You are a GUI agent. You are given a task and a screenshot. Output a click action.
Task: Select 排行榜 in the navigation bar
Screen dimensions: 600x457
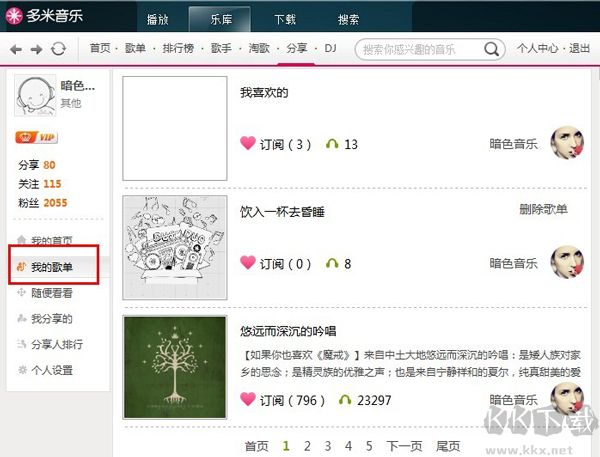pos(178,48)
